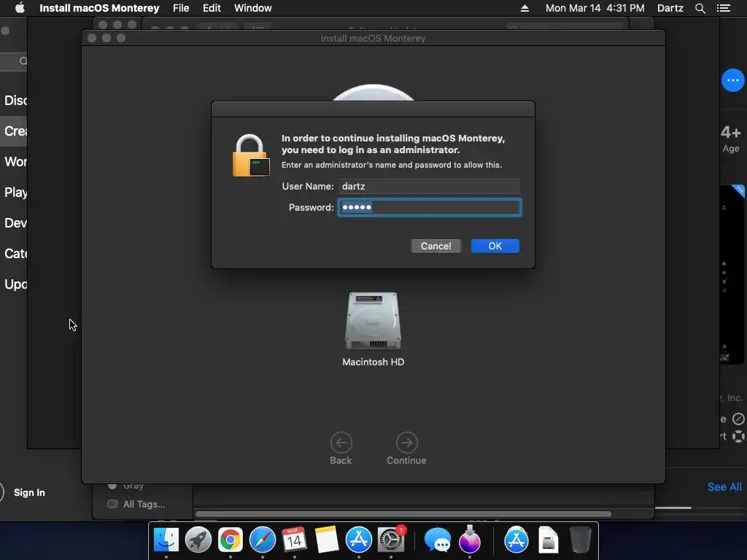
Task: Open the Edit menu
Action: [x=212, y=8]
